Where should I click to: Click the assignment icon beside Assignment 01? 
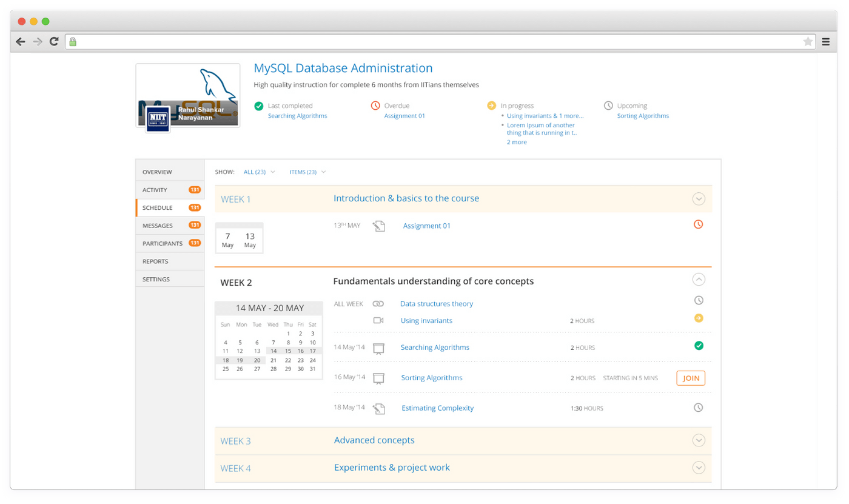pyautogui.click(x=379, y=226)
